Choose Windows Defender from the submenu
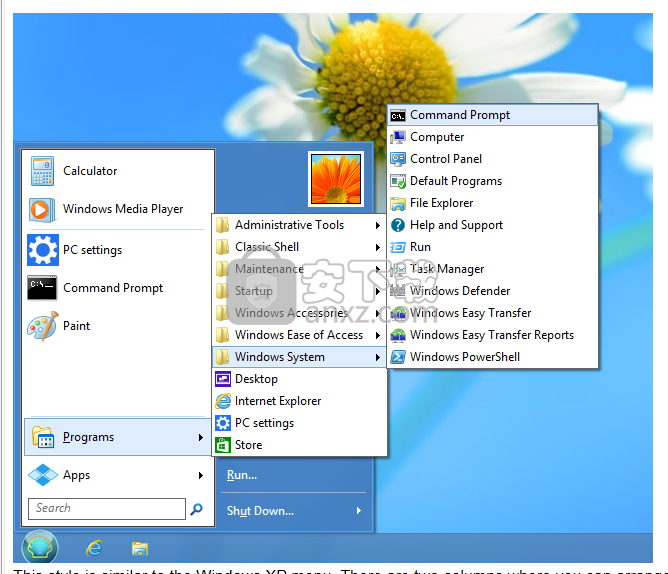Viewport: 668px width, 574px height. point(493,291)
